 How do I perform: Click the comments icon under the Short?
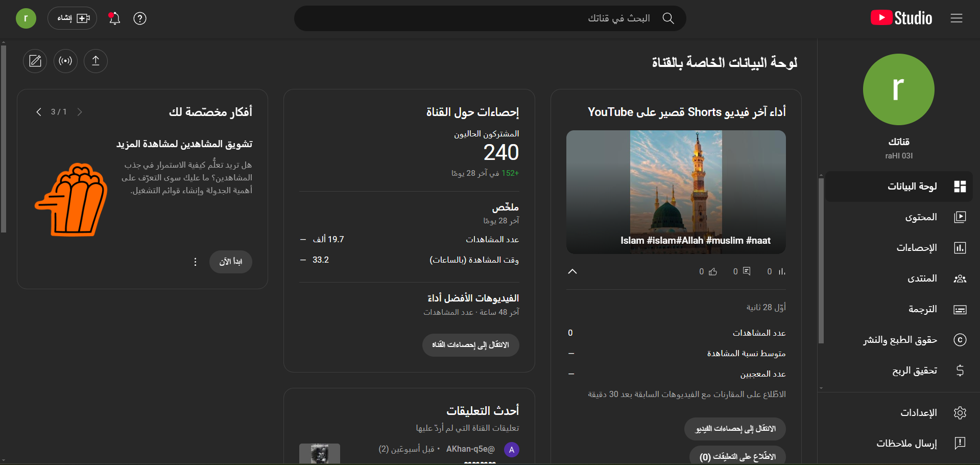coord(747,271)
